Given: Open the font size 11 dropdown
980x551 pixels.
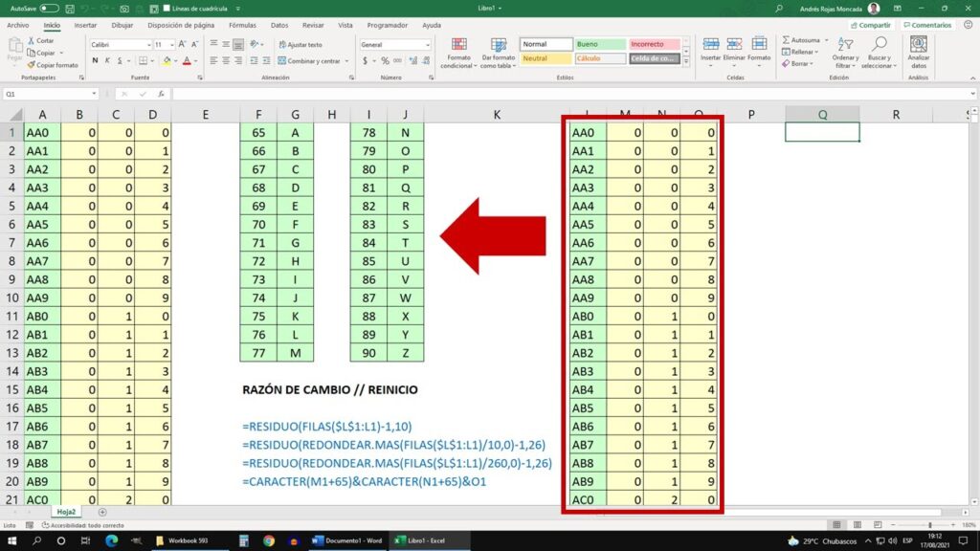Looking at the screenshot, I should (172, 45).
